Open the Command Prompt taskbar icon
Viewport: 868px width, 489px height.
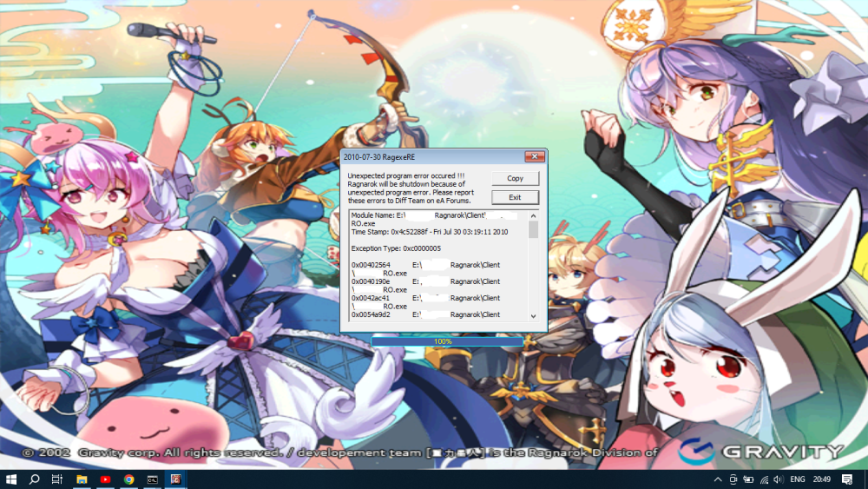point(152,479)
